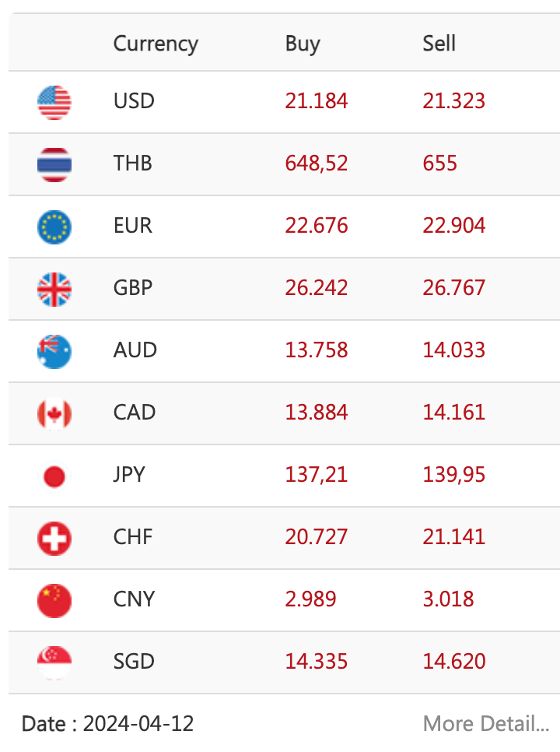Click the JPY buy rate 137,21
This screenshot has height=752, width=560.
317,475
